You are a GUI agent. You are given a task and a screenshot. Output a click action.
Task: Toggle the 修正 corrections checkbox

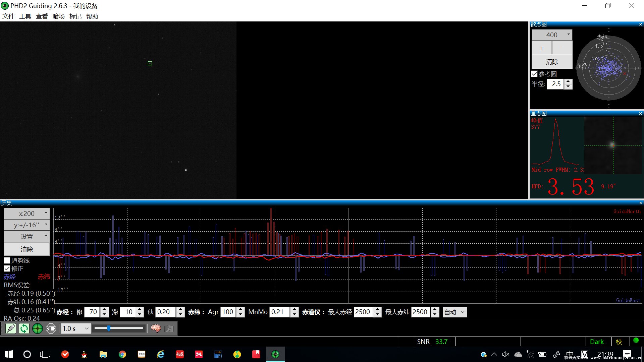coord(7,268)
